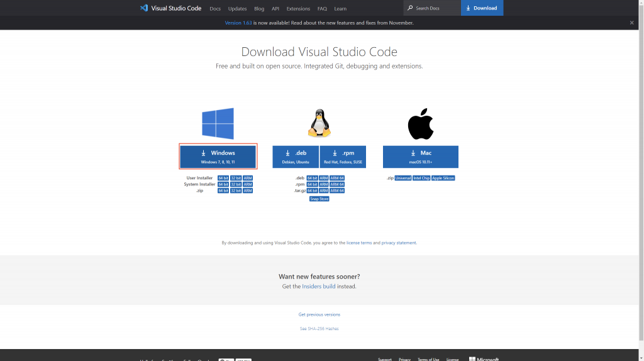The width and height of the screenshot is (644, 361).
Task: Open the API navigation link
Action: (275, 9)
